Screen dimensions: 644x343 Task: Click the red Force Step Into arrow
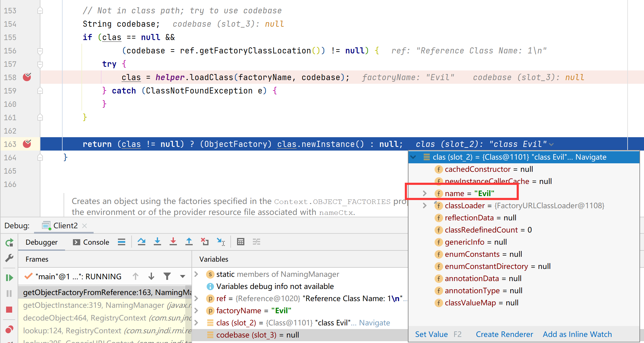[173, 242]
